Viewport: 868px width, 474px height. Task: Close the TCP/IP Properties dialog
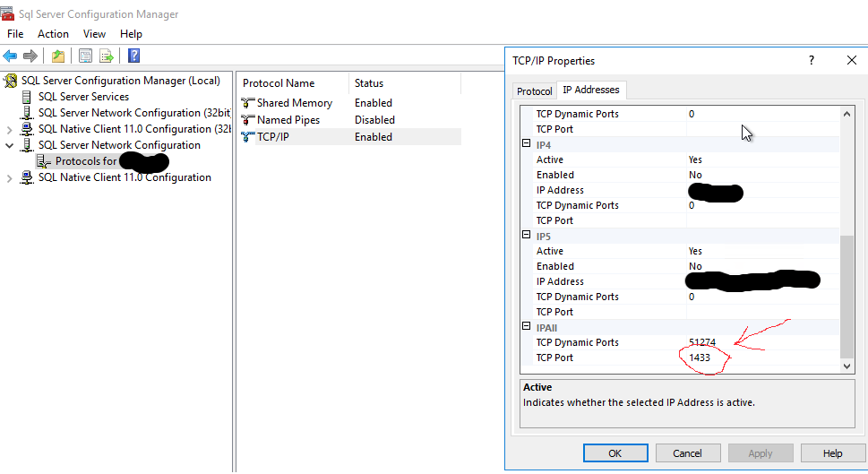pos(851,60)
